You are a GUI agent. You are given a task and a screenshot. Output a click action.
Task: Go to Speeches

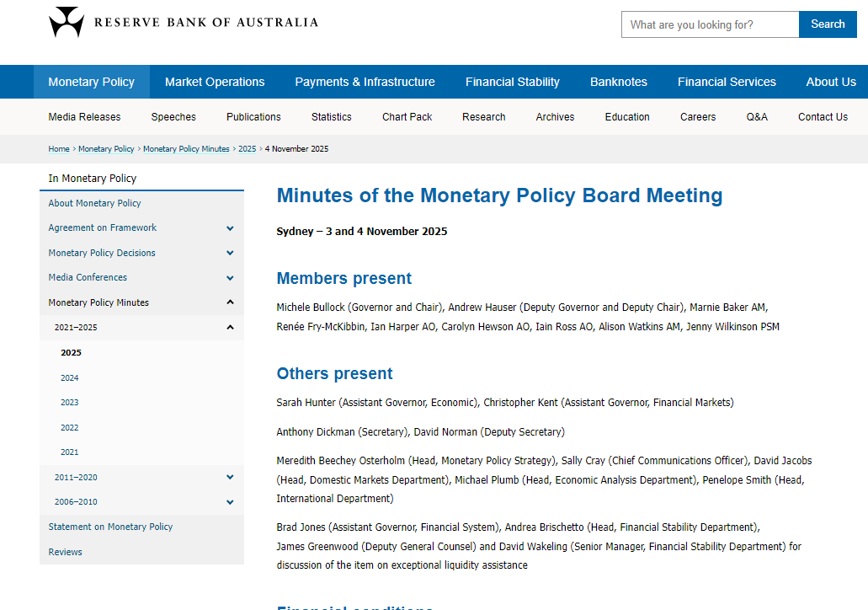tap(173, 117)
